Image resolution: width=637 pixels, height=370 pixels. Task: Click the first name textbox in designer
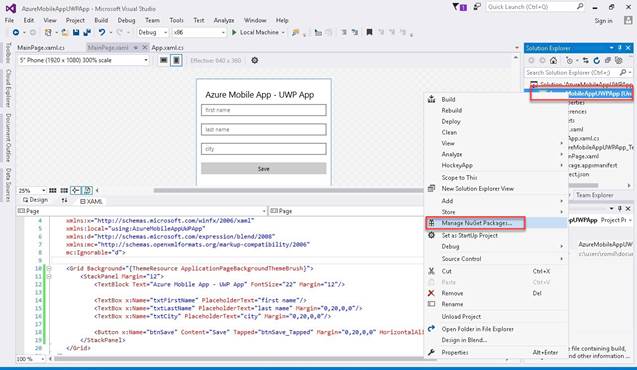(x=264, y=110)
